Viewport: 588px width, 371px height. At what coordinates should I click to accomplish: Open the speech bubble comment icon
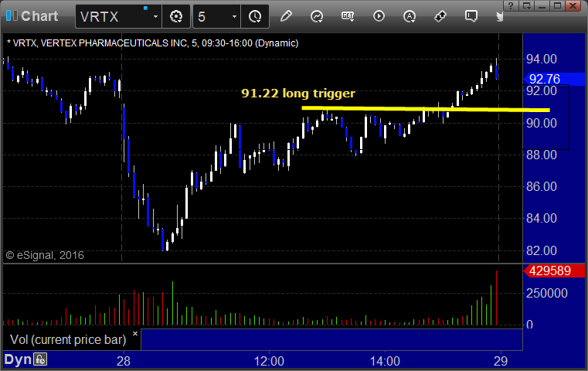[471, 16]
